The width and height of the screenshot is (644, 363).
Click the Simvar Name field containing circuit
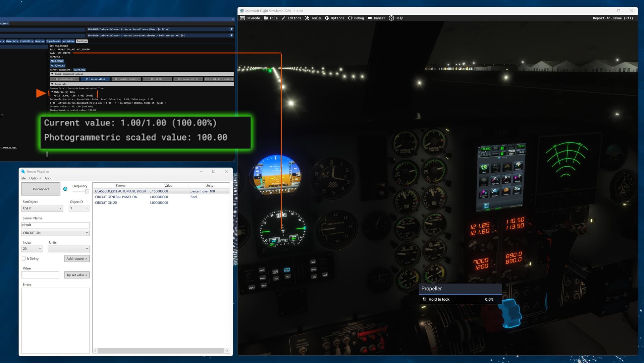click(55, 225)
